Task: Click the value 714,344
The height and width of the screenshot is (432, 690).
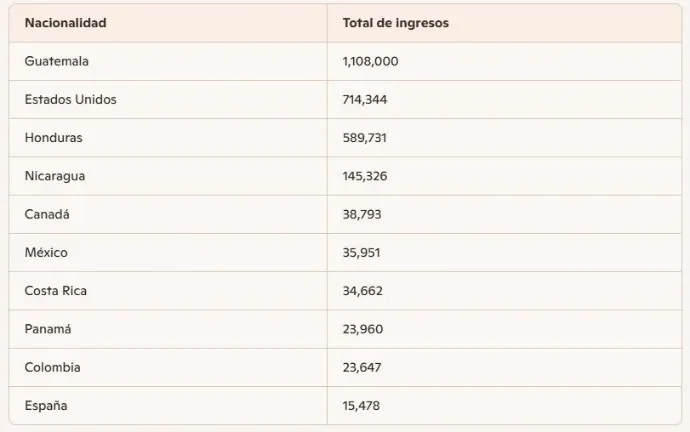Action: [364, 100]
